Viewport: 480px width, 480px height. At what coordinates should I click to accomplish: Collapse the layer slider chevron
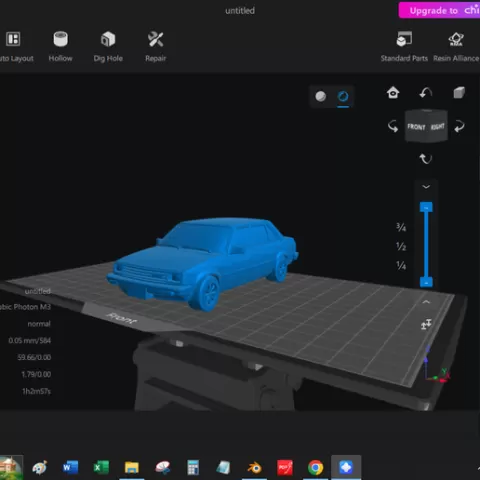tap(426, 187)
